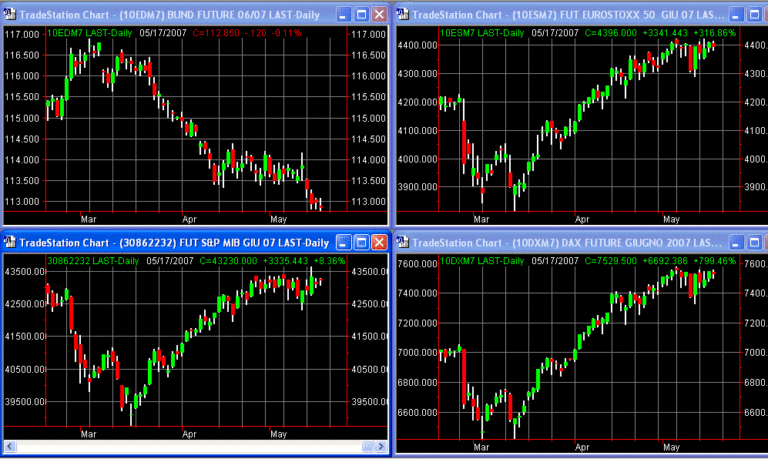Maximize the Bund Future chart window
Image resolution: width=768 pixels, height=459 pixels.
point(360,15)
